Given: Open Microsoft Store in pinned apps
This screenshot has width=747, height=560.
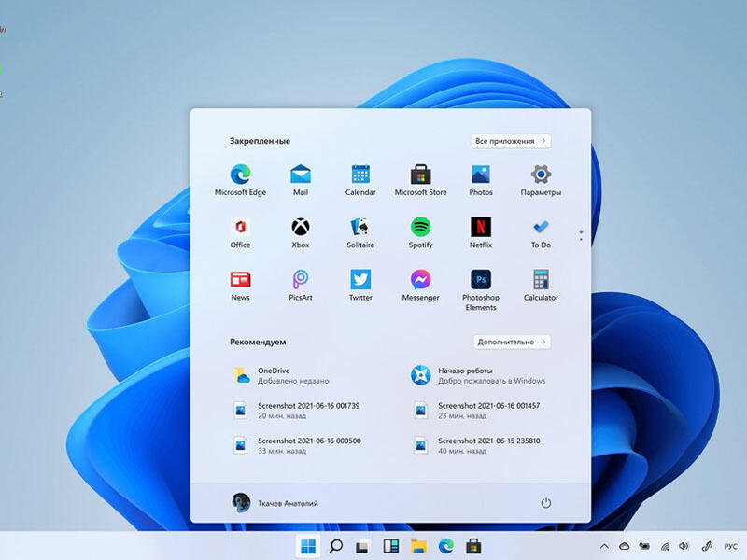Looking at the screenshot, I should (421, 180).
